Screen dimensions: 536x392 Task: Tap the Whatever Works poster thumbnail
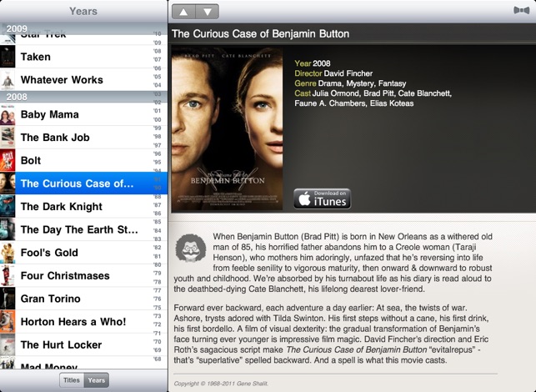click(8, 79)
